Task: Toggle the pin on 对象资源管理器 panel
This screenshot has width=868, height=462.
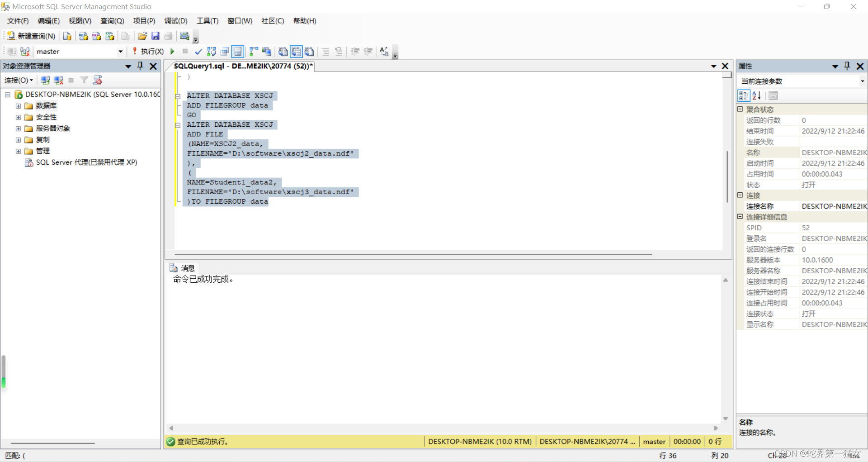Action: pyautogui.click(x=140, y=66)
